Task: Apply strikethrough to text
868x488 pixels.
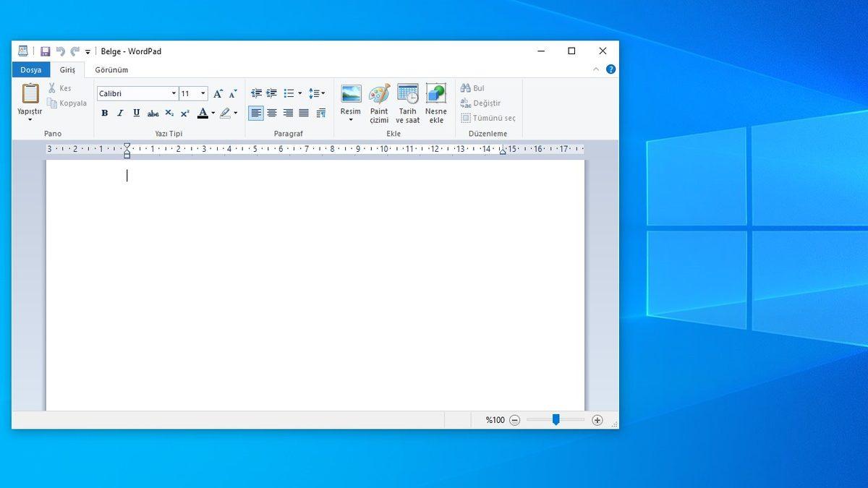Action: (153, 114)
